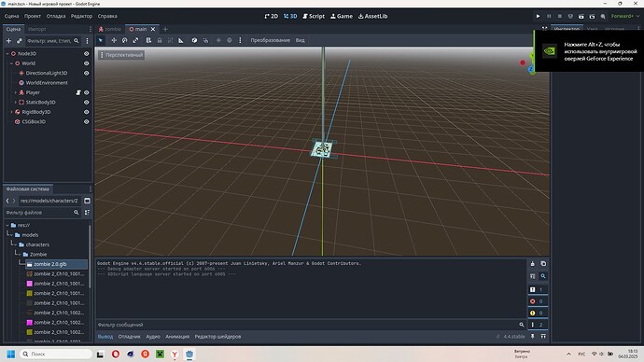This screenshot has height=362, width=644.
Task: Open the Player node script icon
Action: pyautogui.click(x=78, y=92)
